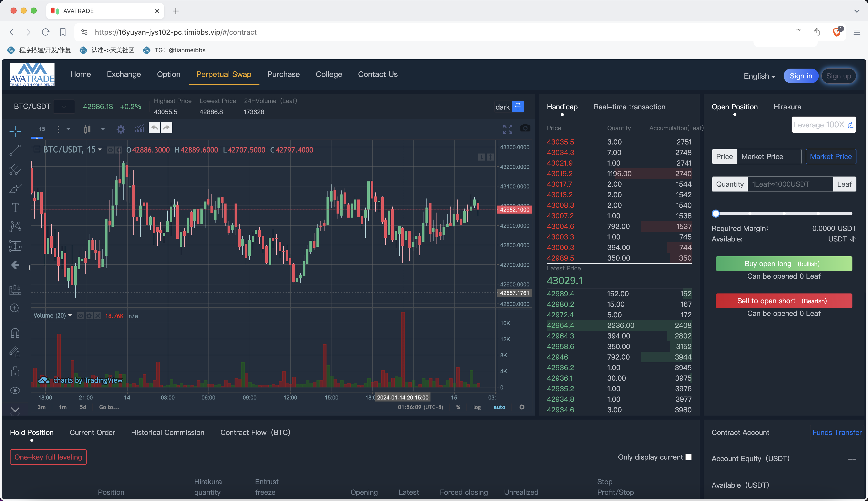Viewport: 868px width, 501px height.
Task: Open the indicators icon in chart toolbar
Action: point(139,129)
